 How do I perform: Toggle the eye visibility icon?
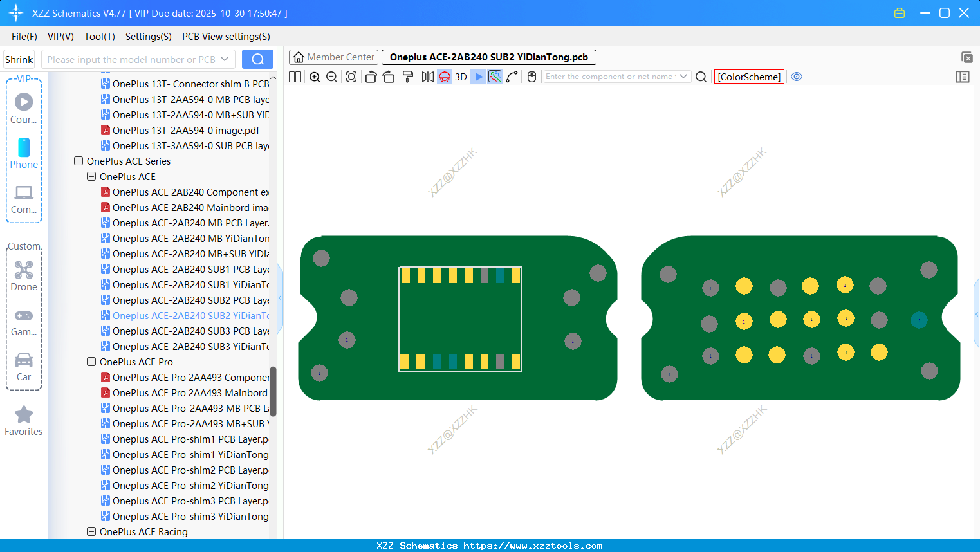tap(797, 77)
